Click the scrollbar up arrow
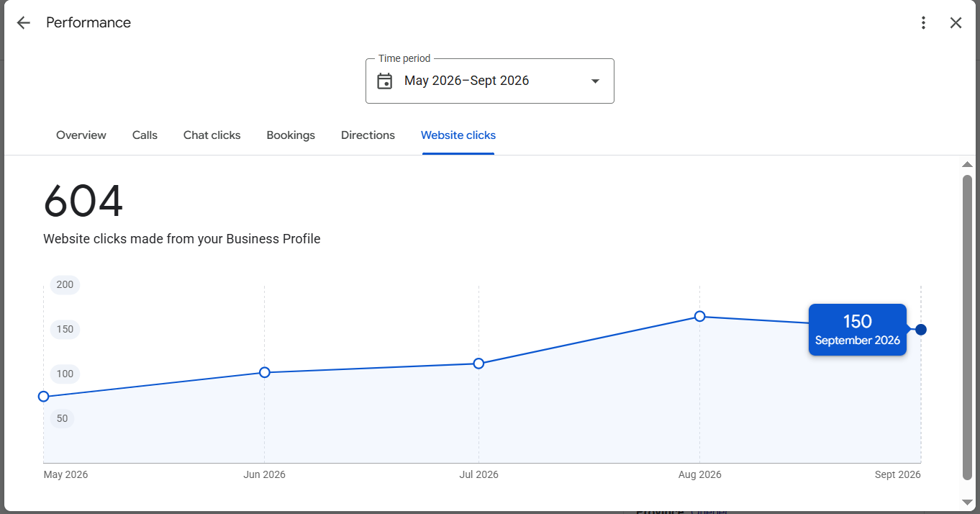Viewport: 980px width, 514px height. (968, 165)
